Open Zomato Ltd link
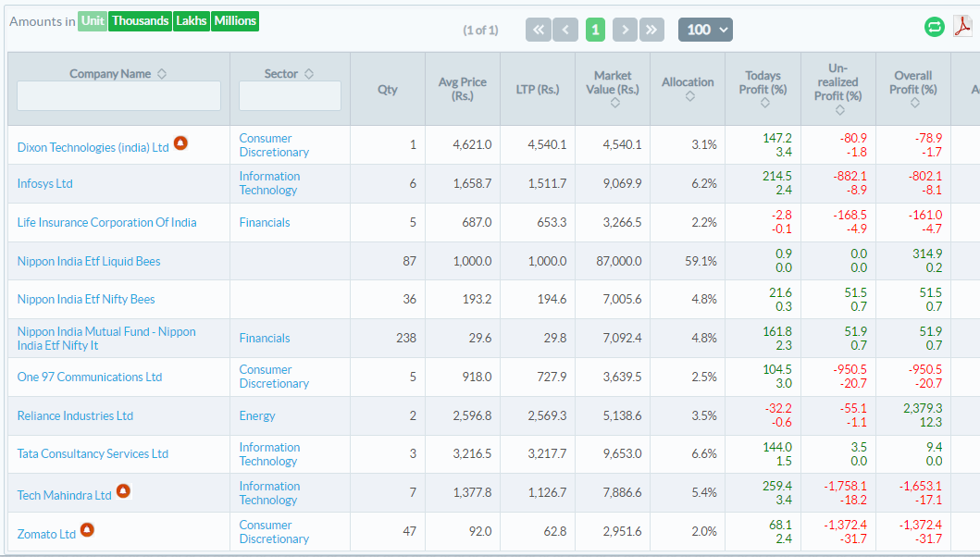Image resolution: width=980 pixels, height=557 pixels. click(46, 534)
